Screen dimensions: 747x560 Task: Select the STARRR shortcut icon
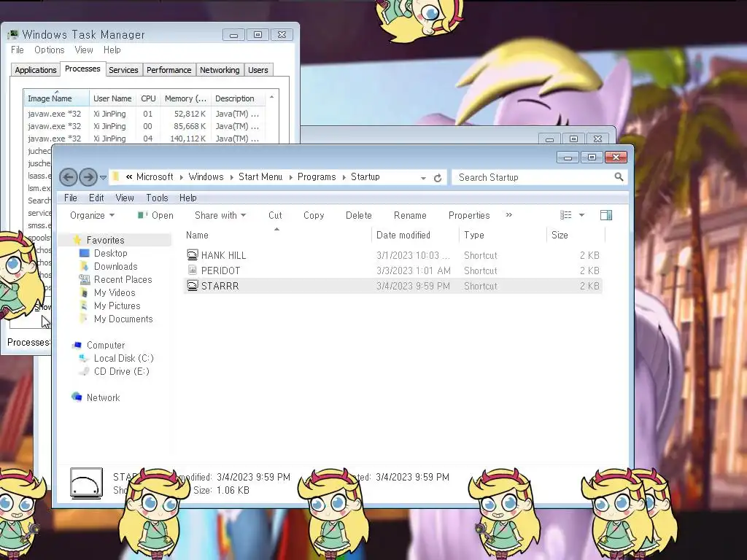click(x=192, y=285)
